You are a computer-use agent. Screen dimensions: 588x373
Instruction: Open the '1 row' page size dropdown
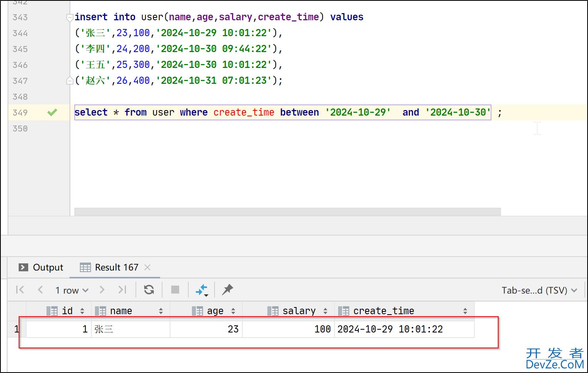pyautogui.click(x=72, y=290)
